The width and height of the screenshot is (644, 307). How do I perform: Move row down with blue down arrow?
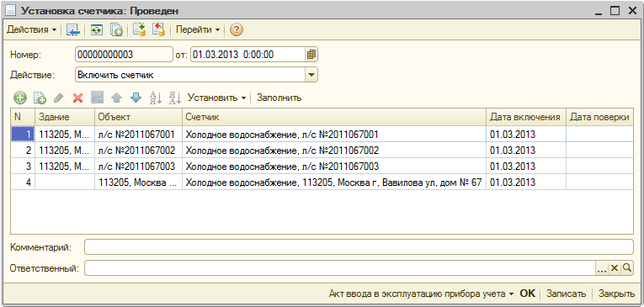(x=136, y=98)
